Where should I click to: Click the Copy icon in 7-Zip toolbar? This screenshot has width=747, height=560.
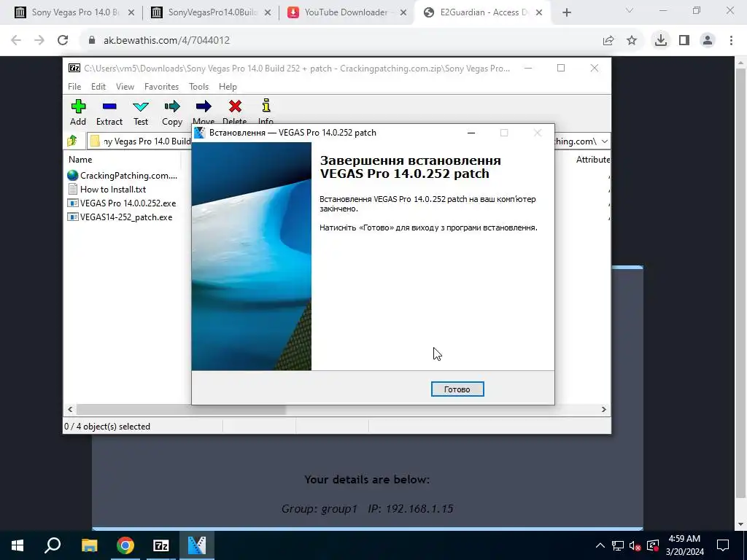[172, 106]
